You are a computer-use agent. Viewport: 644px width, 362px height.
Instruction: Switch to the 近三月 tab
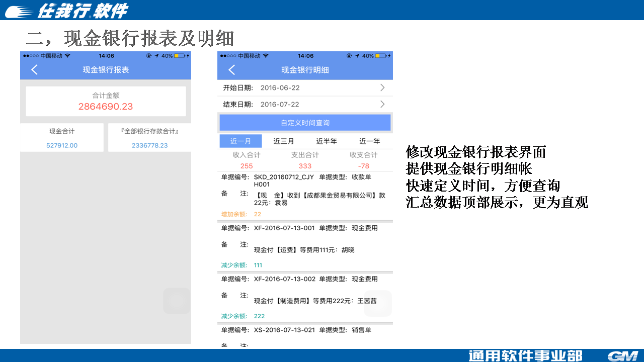(x=284, y=141)
